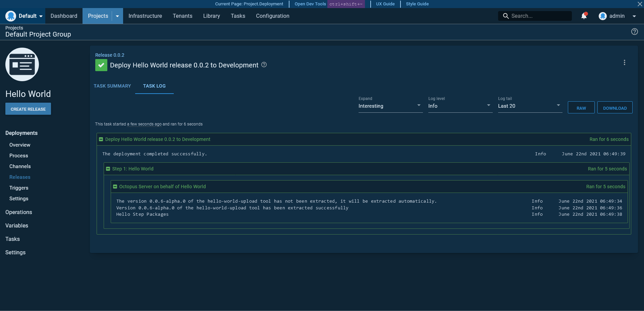This screenshot has width=644, height=311.
Task: Open Tasks in the project sidebar
Action: [x=12, y=239]
